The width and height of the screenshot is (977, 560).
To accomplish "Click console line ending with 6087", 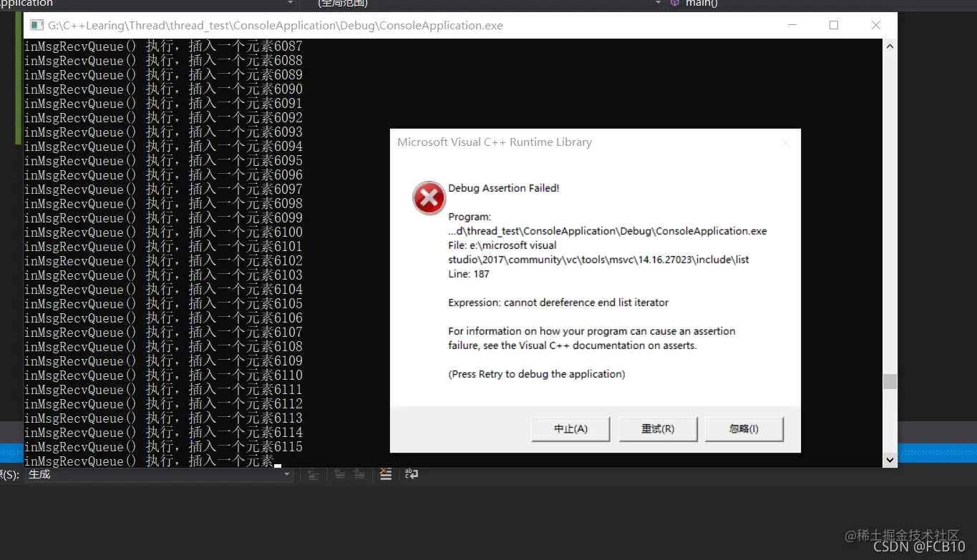I will click(163, 46).
